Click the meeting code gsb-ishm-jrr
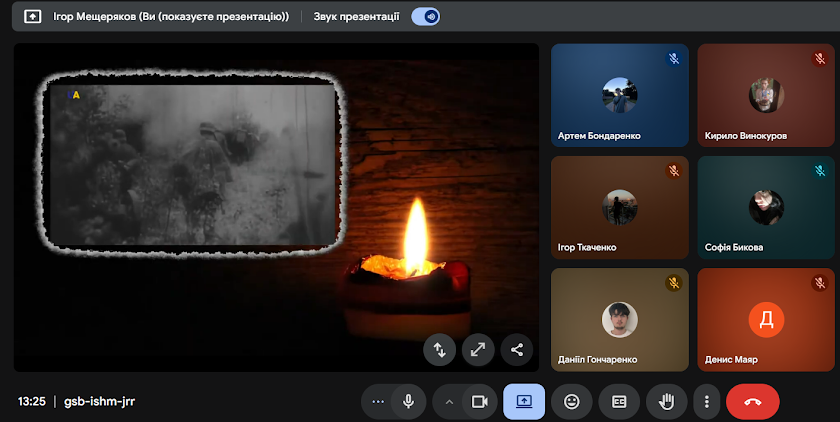 pyautogui.click(x=99, y=401)
